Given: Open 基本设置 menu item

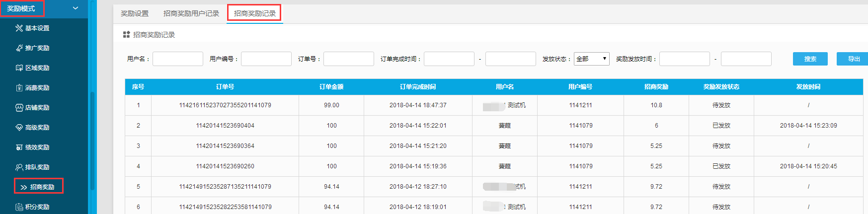Looking at the screenshot, I should coord(37,28).
